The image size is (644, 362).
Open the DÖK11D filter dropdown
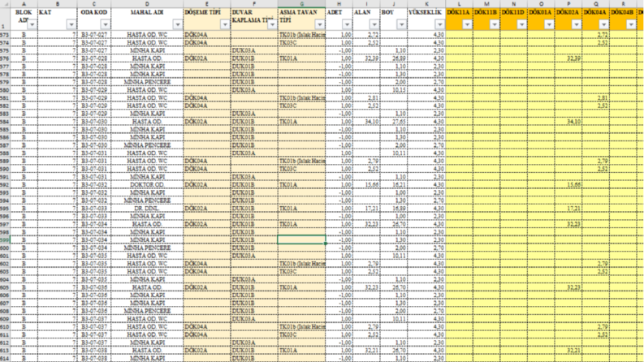(521, 25)
